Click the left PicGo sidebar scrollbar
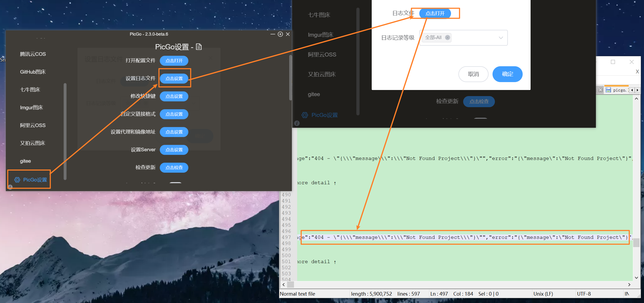This screenshot has height=303, width=644. point(65,131)
